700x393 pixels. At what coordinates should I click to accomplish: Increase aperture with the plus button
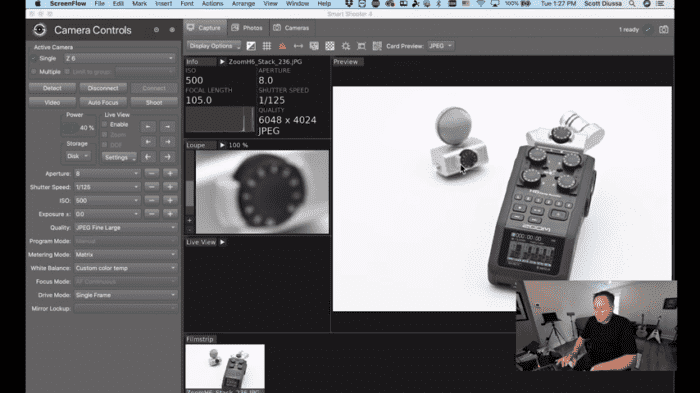tap(170, 173)
